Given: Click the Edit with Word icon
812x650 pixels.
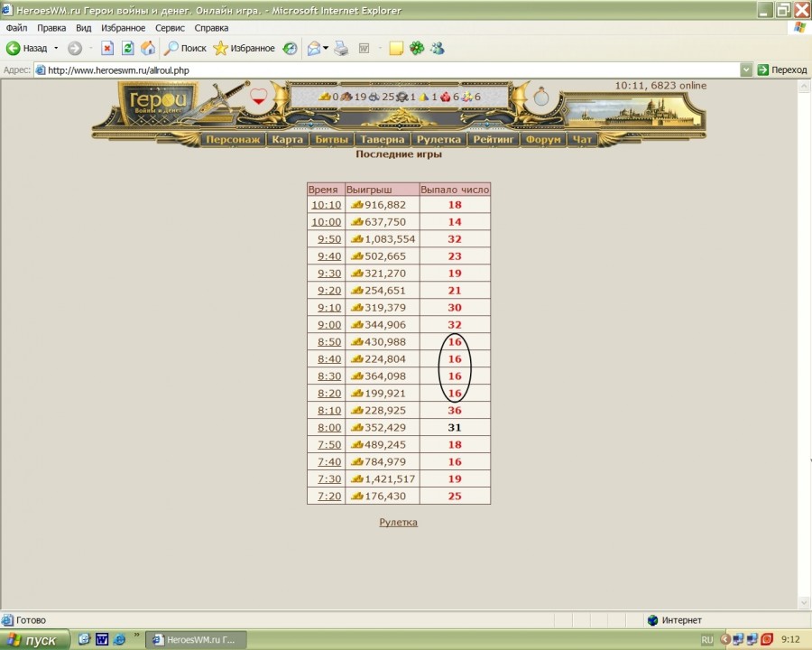Looking at the screenshot, I should tap(364, 48).
